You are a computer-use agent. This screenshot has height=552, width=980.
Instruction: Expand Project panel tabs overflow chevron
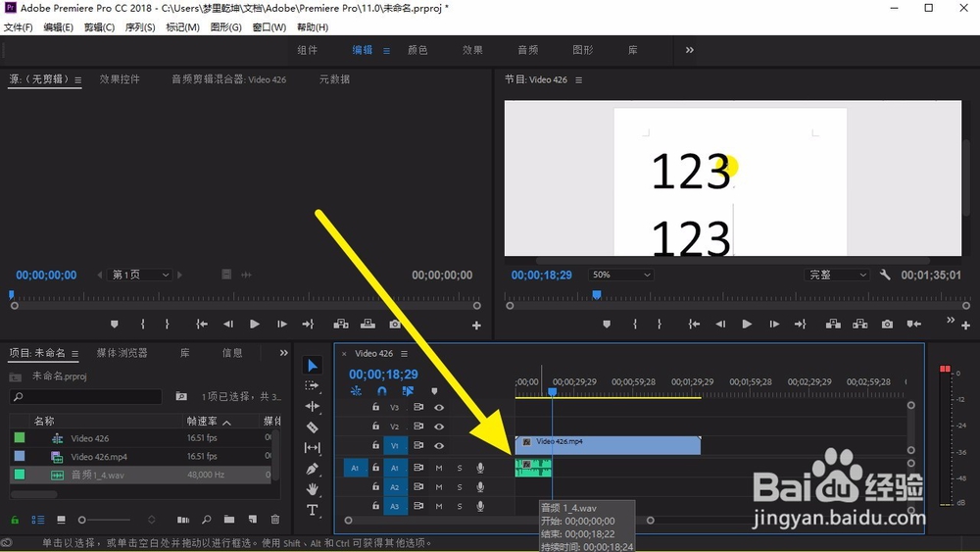284,353
